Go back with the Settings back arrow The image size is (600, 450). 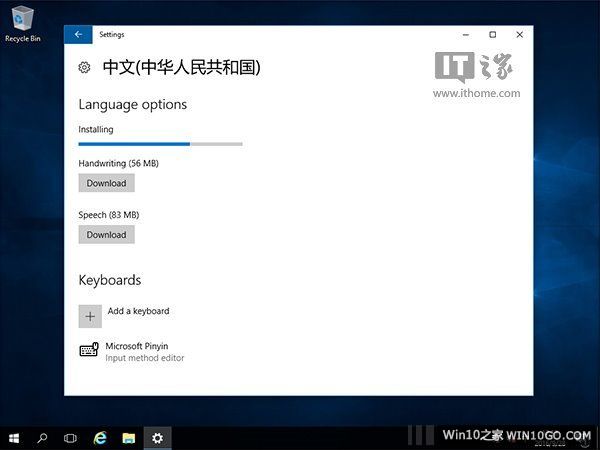click(78, 34)
